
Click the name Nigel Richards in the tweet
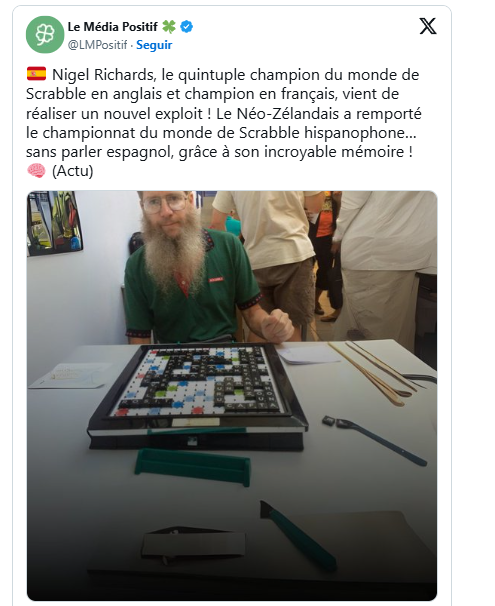104,75
